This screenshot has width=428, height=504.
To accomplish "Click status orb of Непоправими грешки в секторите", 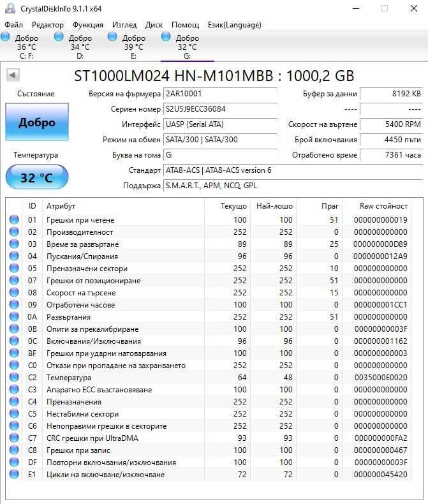I will [x=14, y=426].
